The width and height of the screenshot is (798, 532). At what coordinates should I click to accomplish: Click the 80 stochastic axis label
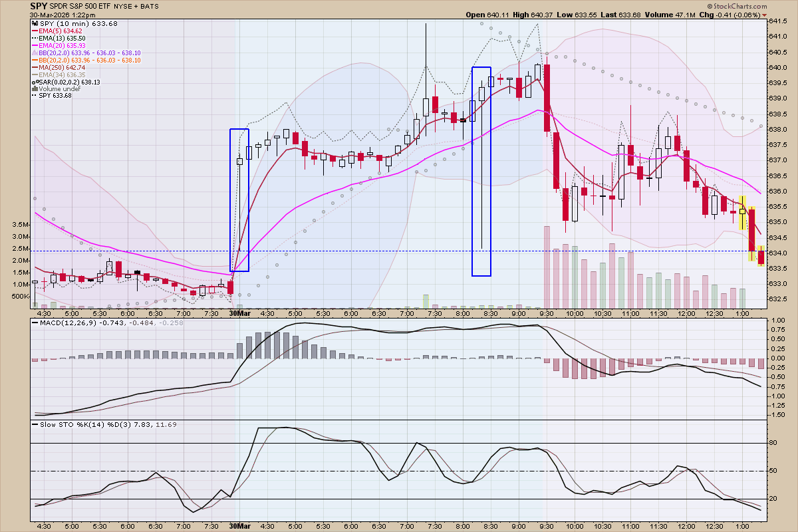pyautogui.click(x=773, y=443)
